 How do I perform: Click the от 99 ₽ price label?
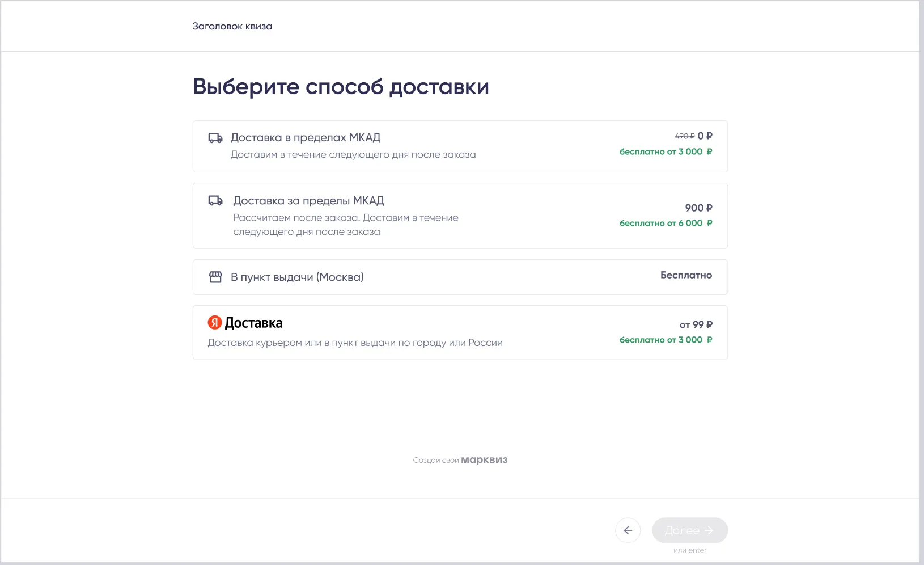[696, 324]
